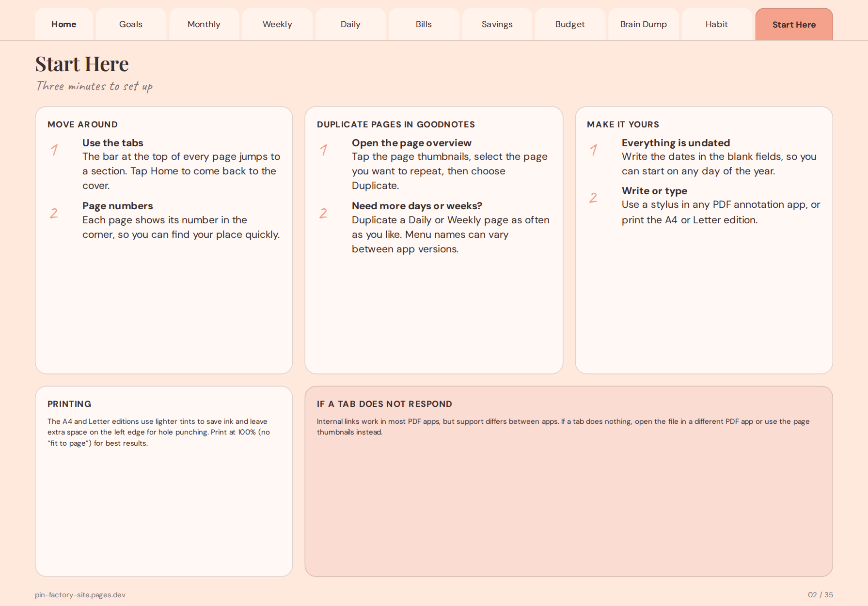Click the 'Write the dates in the blank fields' text

point(719,164)
